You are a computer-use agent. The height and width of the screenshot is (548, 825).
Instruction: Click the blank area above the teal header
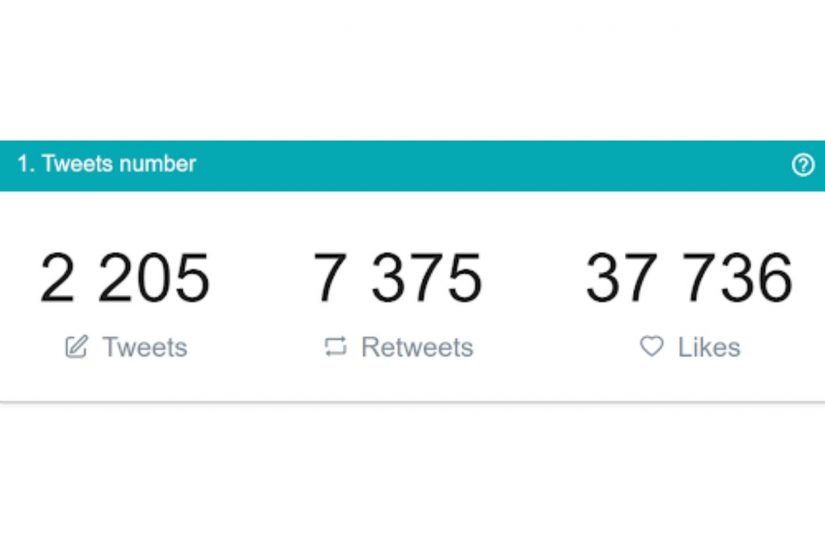(x=412, y=70)
